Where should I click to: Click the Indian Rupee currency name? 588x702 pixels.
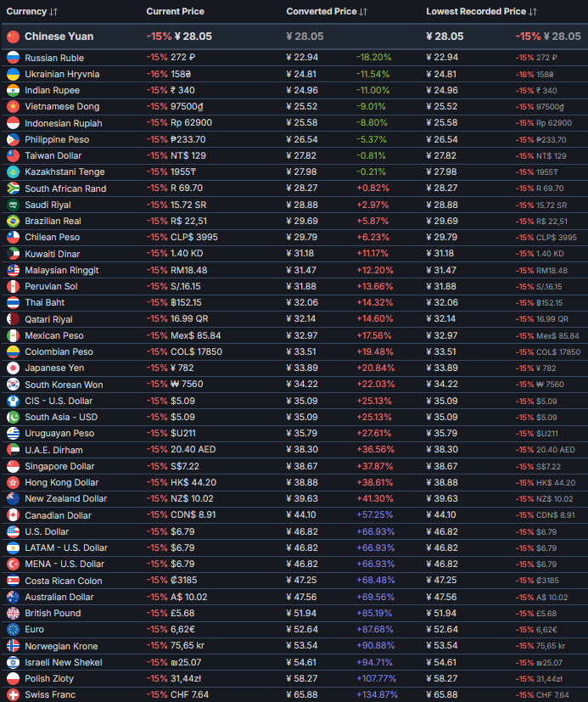coord(52,90)
